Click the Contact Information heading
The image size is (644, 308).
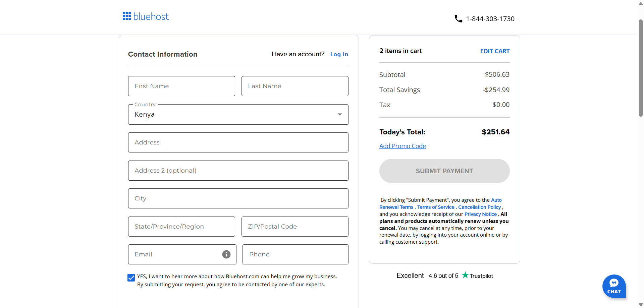(x=163, y=54)
